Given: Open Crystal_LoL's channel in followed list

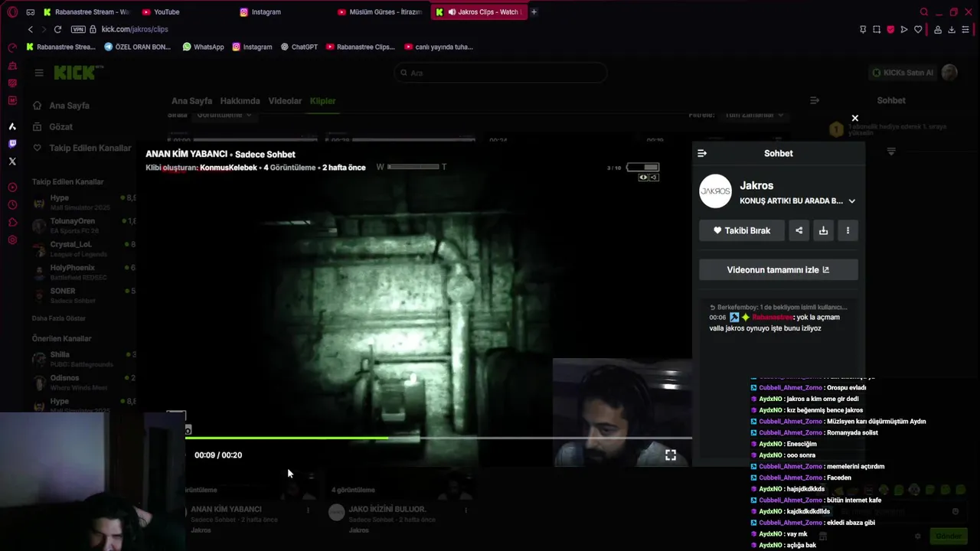Looking at the screenshot, I should (84, 249).
